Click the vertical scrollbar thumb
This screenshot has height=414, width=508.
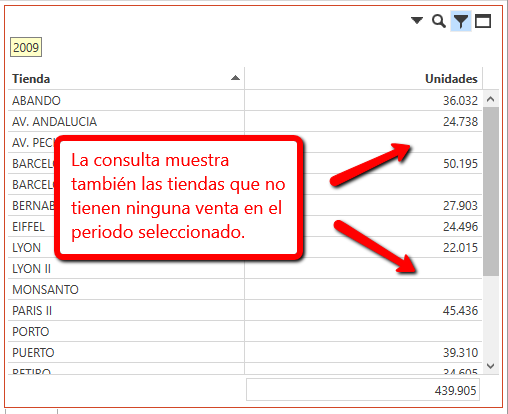[x=490, y=191]
